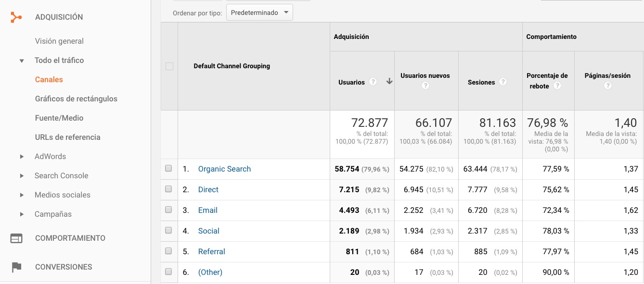Check the Email row checkbox
This screenshot has width=644, height=284.
click(169, 210)
